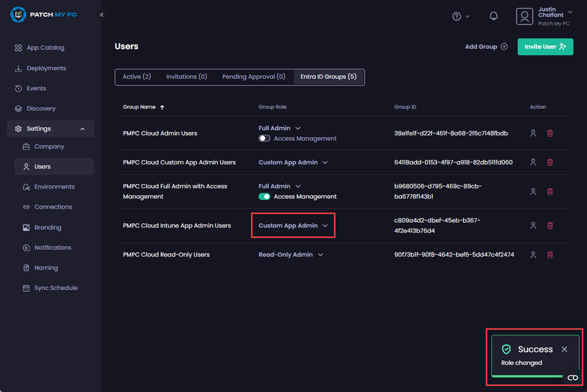The image size is (587, 392).
Task: Enable Access Management for PMPC Cloud Admin Users
Action: pyautogui.click(x=264, y=138)
